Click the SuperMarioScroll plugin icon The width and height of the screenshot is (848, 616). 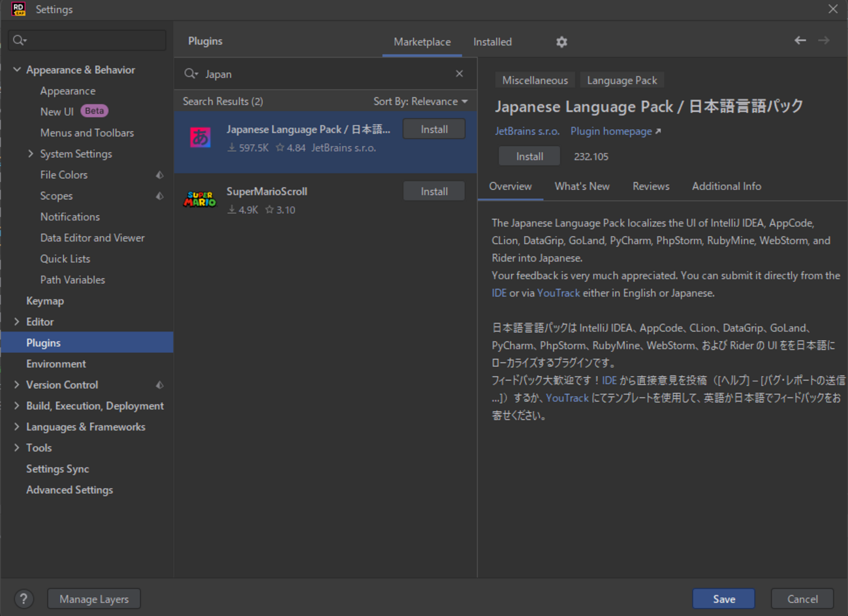[200, 200]
